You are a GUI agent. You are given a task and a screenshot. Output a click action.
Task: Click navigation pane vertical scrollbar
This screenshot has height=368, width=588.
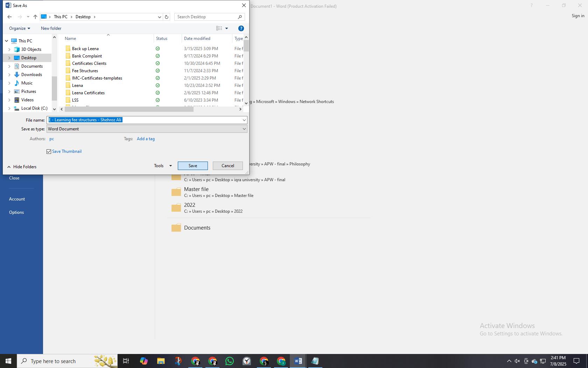point(54,88)
